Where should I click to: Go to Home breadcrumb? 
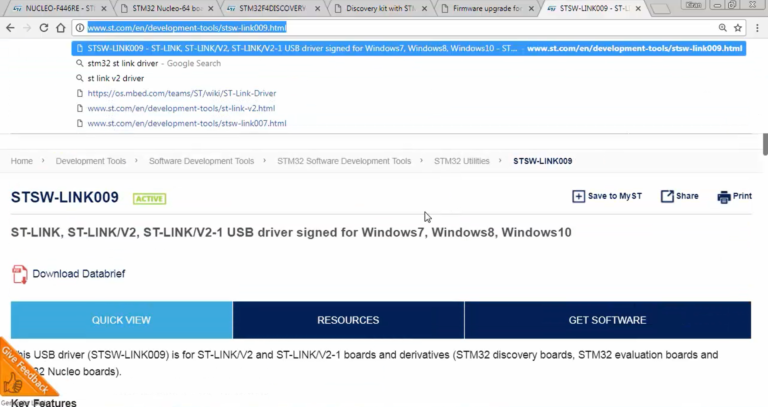pos(22,161)
